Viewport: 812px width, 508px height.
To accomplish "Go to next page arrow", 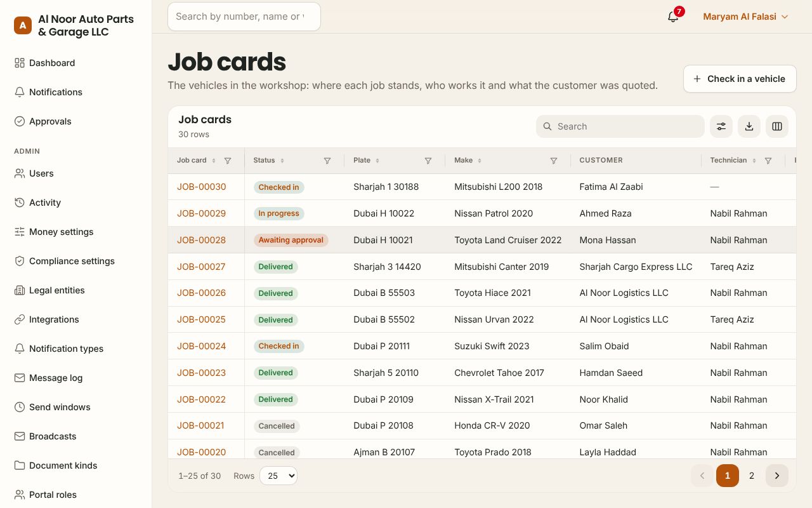I will click(777, 476).
